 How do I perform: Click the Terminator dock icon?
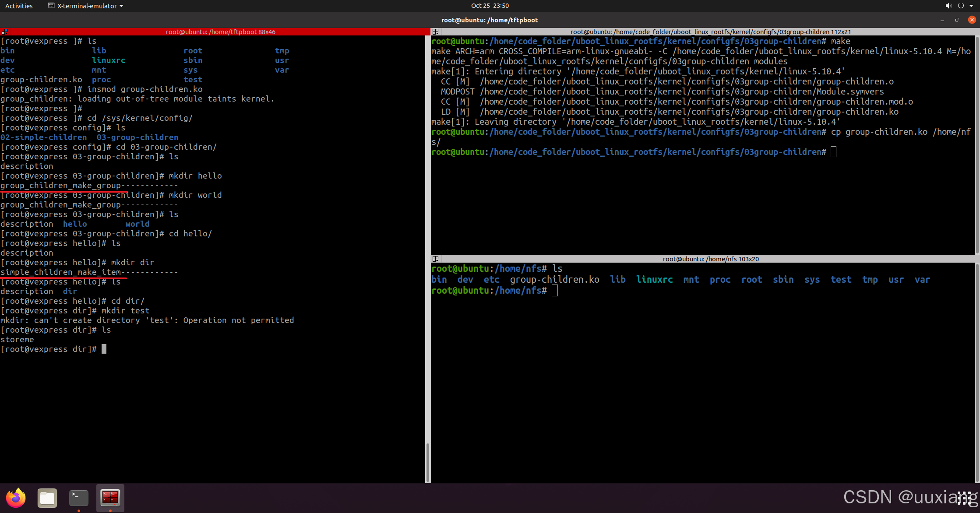pos(110,498)
